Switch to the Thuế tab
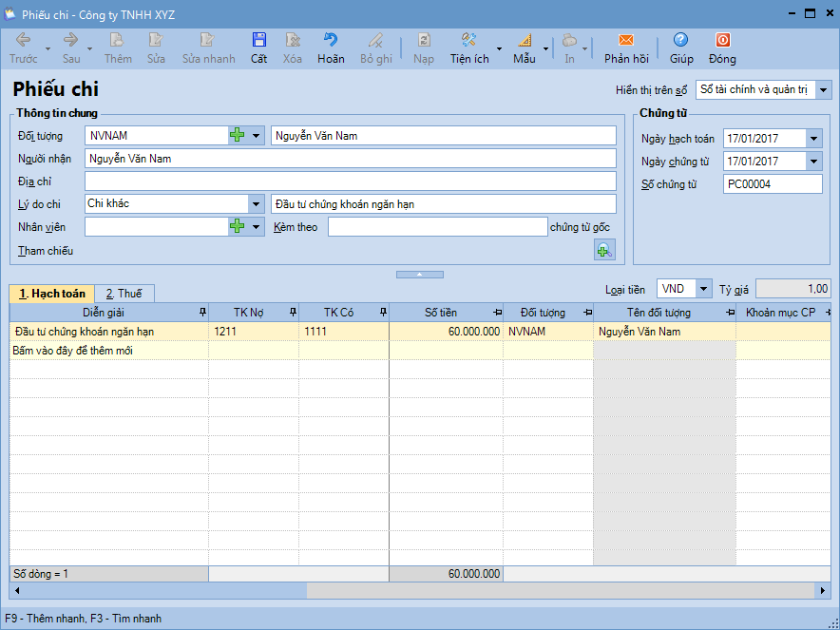 click(124, 294)
